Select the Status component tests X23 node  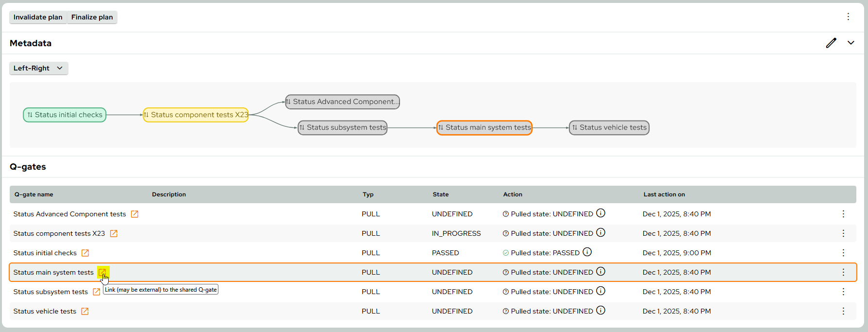tap(196, 115)
